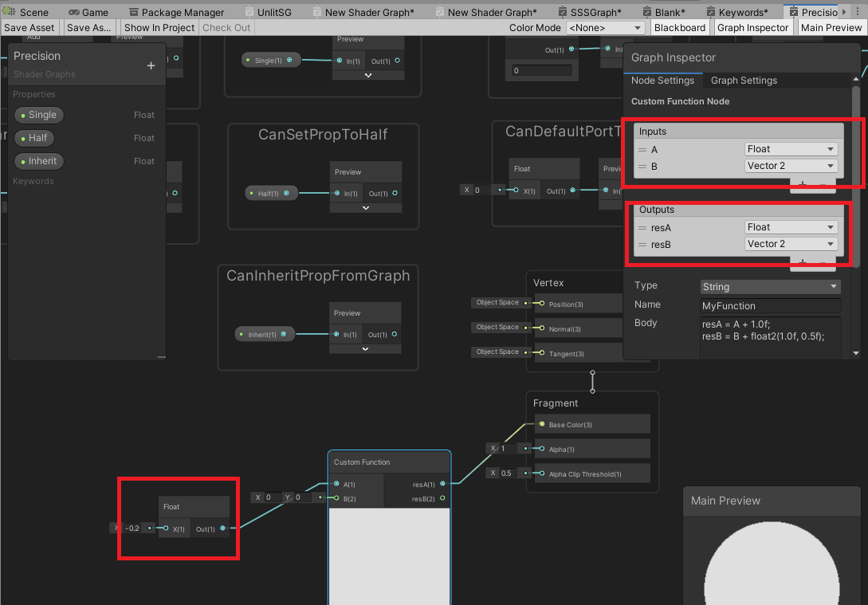Grab the reorder handle of input A
The width and height of the screenshot is (868, 605).
click(x=642, y=150)
